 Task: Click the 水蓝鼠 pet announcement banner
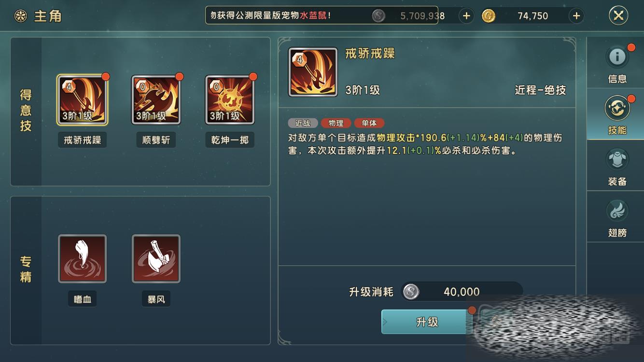[322, 15]
